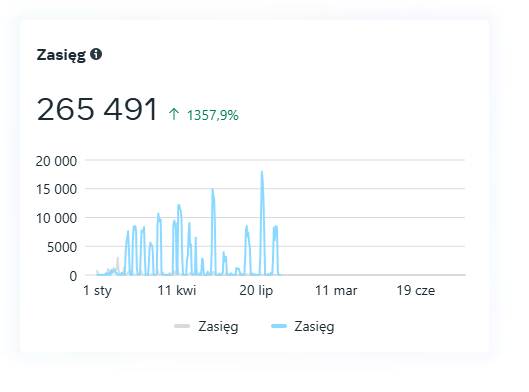Click the 11 kwi x-axis date label

(177, 290)
